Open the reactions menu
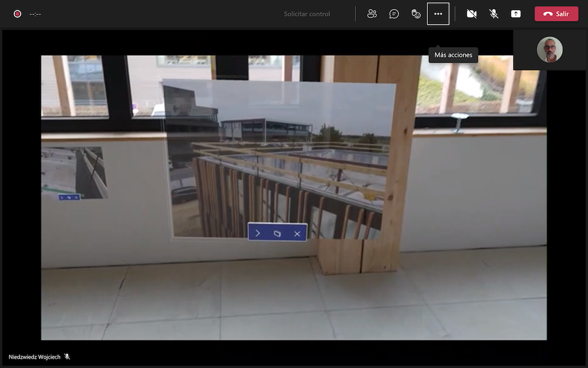Screen dimensions: 588x368 (x=416, y=14)
